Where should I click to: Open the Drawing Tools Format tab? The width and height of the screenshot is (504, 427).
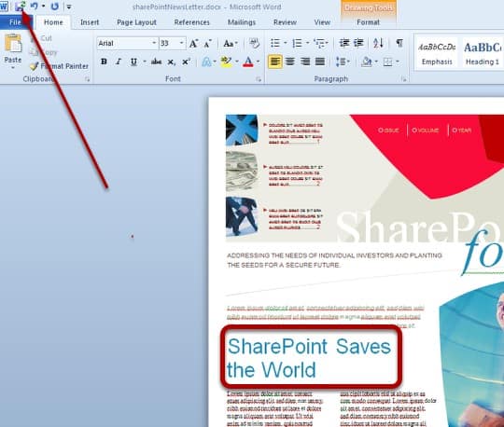(368, 22)
